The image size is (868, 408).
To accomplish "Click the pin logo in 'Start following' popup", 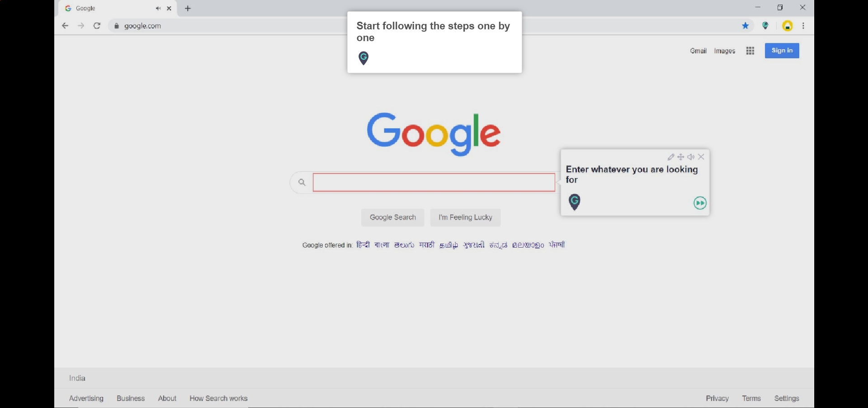I will click(x=364, y=58).
